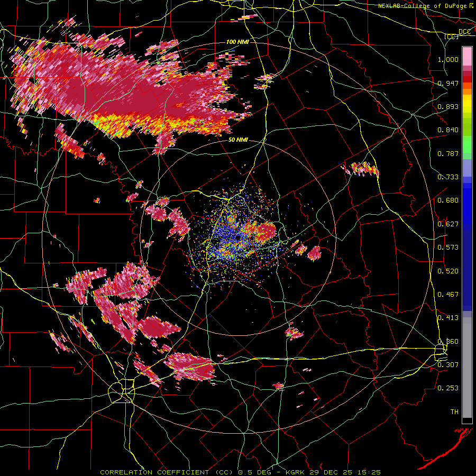
Task: Select the 0.733 scale value
Action: click(448, 177)
